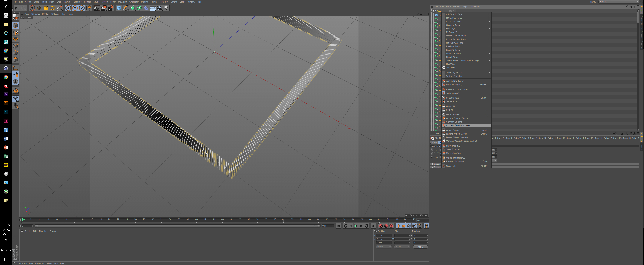The width and height of the screenshot is (644, 265).
Task: Expand MoGraph Tags submenu
Action: coord(466,32)
